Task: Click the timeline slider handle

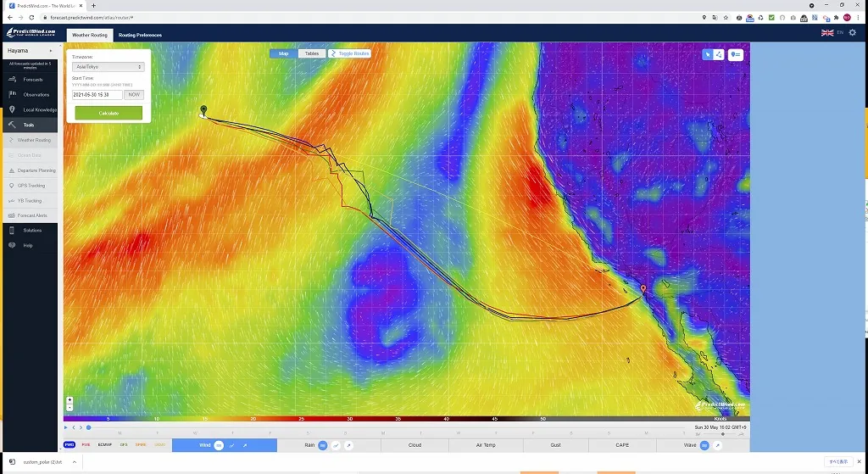Action: (x=88, y=427)
